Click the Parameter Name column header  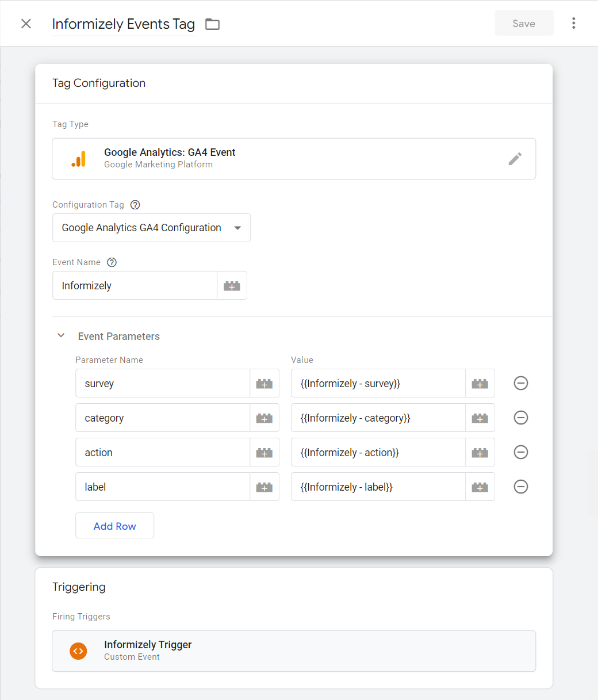(109, 360)
